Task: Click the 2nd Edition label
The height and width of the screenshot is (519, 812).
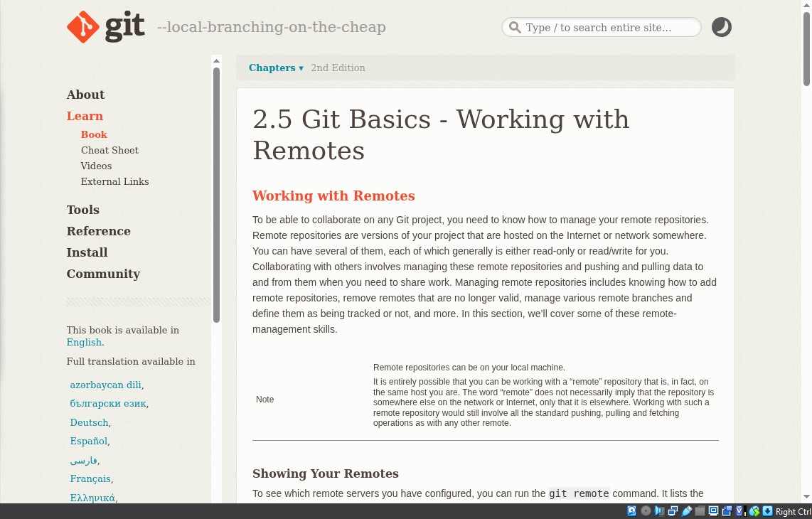Action: point(338,68)
